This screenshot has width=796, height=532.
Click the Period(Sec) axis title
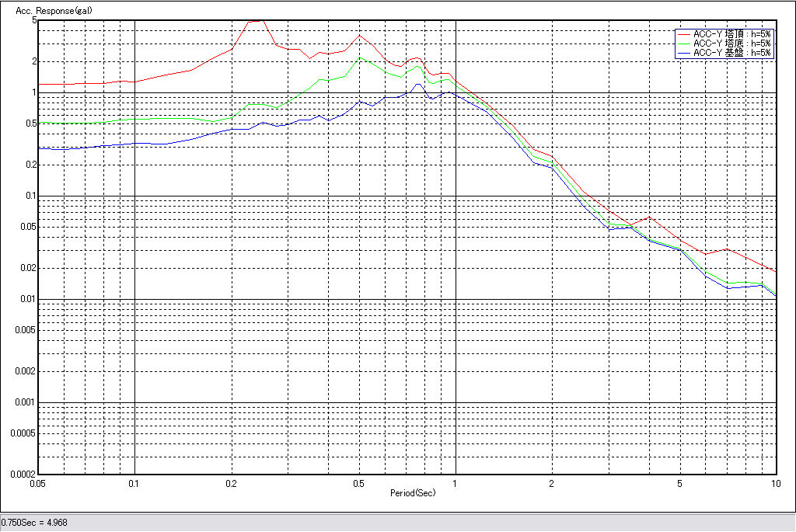coord(412,492)
